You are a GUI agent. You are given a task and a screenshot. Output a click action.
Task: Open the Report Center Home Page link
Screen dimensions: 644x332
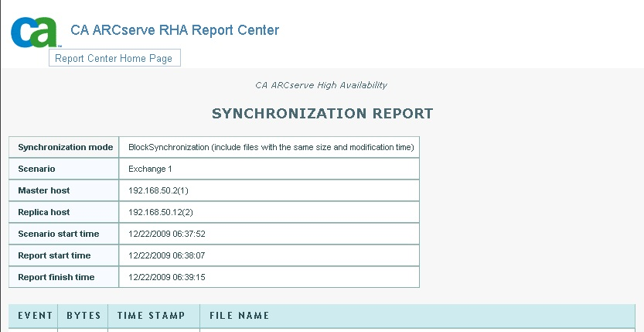coord(114,58)
